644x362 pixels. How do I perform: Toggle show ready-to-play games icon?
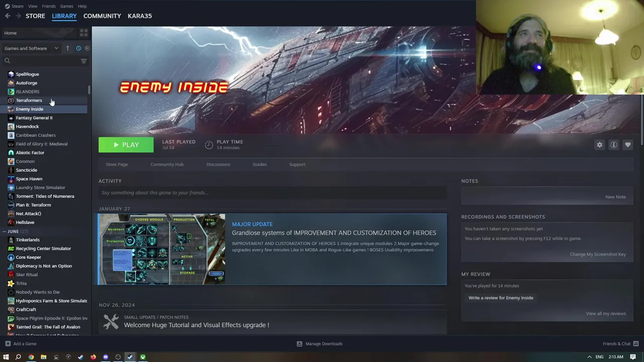[87, 48]
